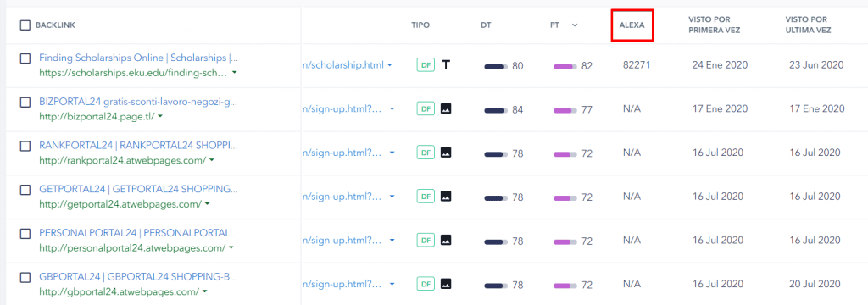Click the first-seen date 24 Ene 2020
Screen dimensions: 868x305
[x=720, y=64]
